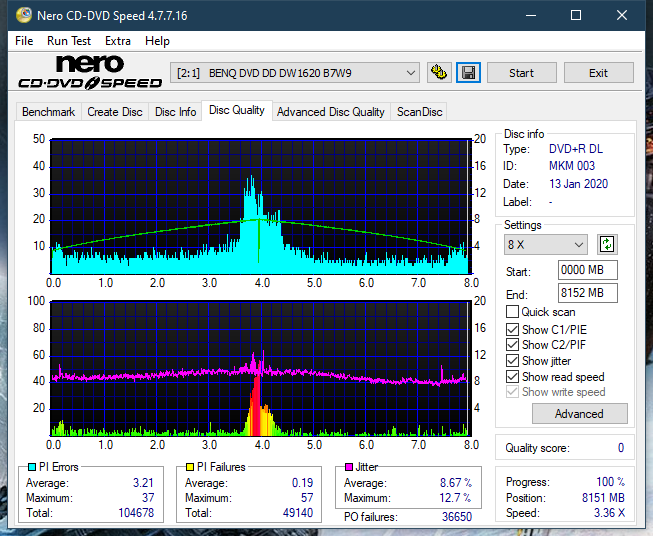Click the End MB input field

click(x=587, y=293)
